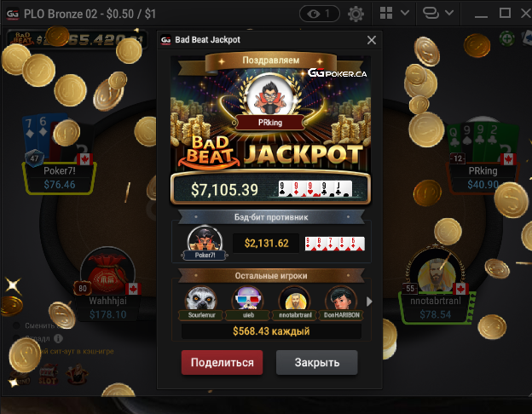
Task: Open Poker7! bad-beat opponent avatar
Action: point(205,243)
